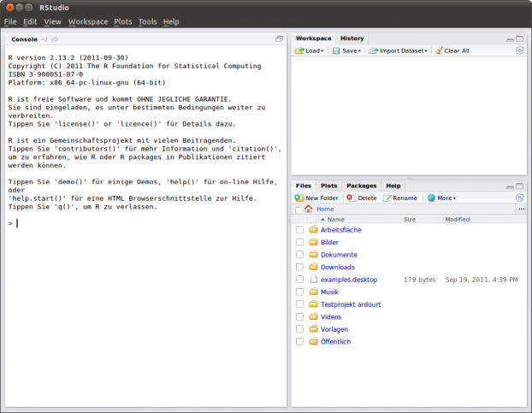Viewport: 532px width, 413px height.
Task: Switch to the Packages tab
Action: (361, 186)
